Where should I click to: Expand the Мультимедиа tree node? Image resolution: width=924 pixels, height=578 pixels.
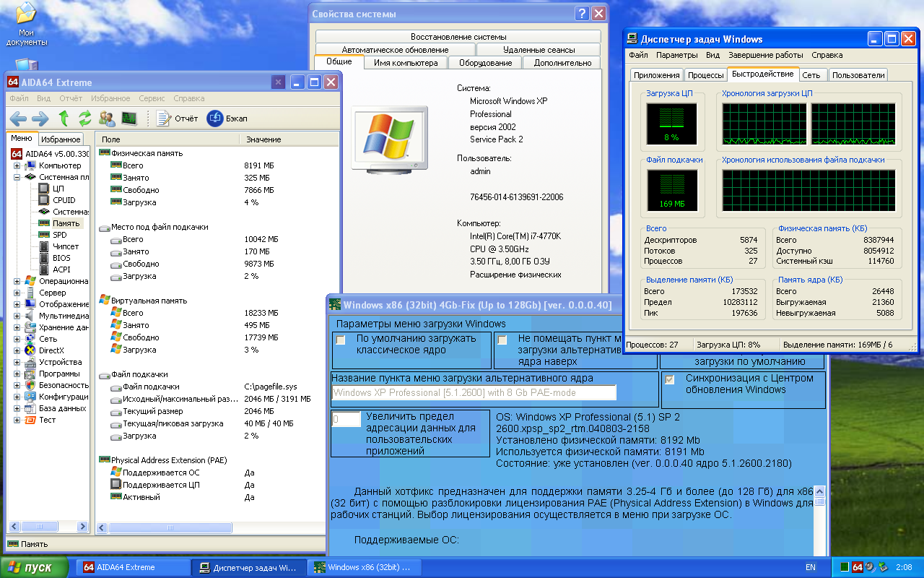pyautogui.click(x=17, y=316)
